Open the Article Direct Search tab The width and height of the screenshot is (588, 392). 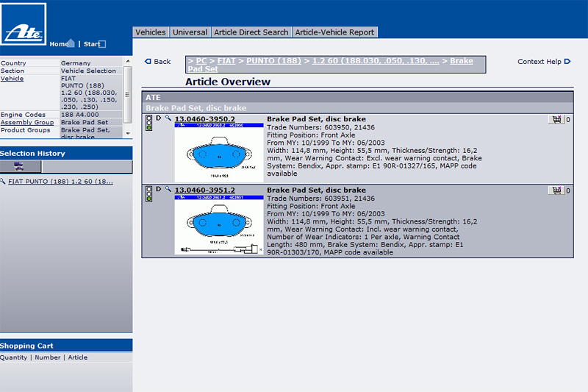[x=251, y=32]
